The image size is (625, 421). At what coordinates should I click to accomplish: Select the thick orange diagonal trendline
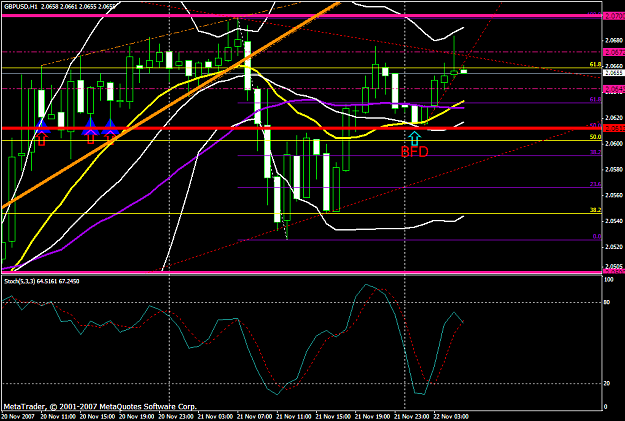point(171,104)
